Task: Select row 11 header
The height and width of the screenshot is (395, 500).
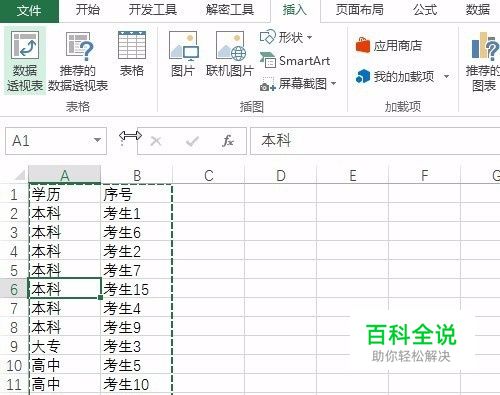Action: coord(14,384)
